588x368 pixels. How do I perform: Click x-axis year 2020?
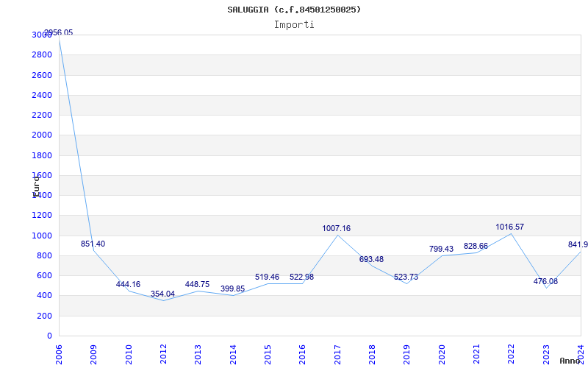[x=442, y=355]
